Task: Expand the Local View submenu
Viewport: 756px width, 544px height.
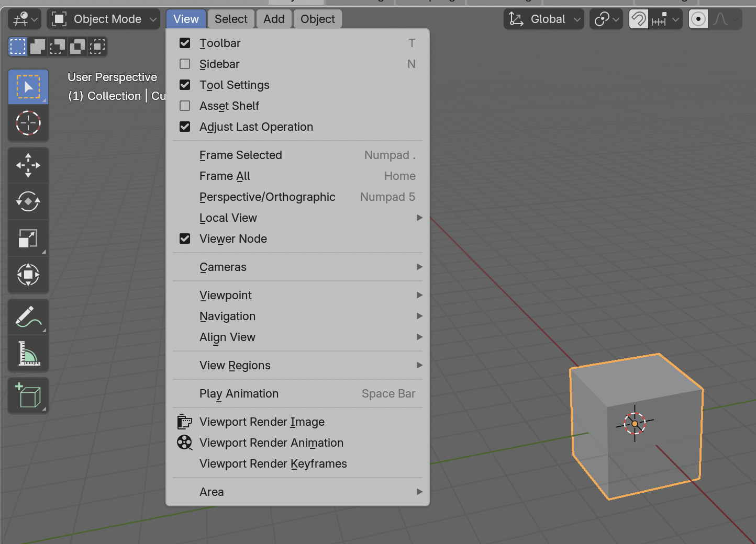Action: point(297,218)
